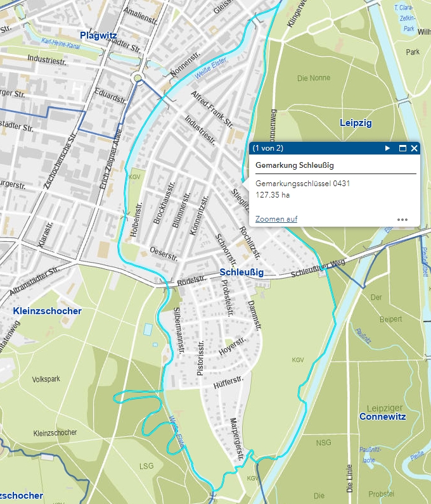Click the Kleinzschocher district label in blue

click(47, 311)
